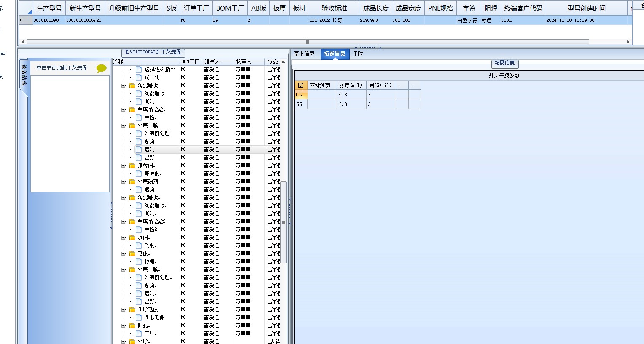The image size is (644, 344).
Task: Click the 外层干膜 folder icon
Action: pyautogui.click(x=132, y=125)
